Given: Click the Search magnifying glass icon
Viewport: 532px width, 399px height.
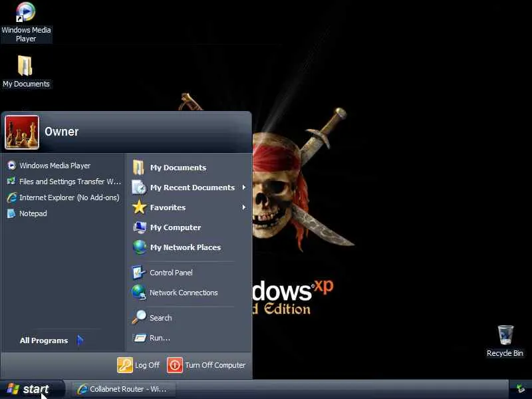Looking at the screenshot, I should click(139, 317).
